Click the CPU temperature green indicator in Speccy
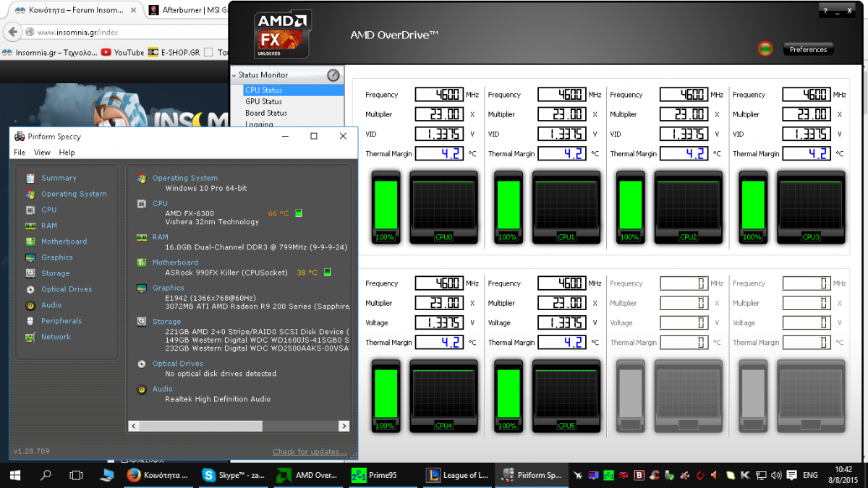868x488 pixels. click(299, 213)
